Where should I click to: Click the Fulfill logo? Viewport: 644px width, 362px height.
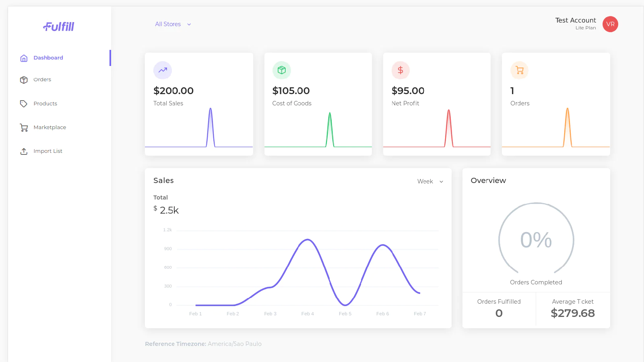pos(59,27)
